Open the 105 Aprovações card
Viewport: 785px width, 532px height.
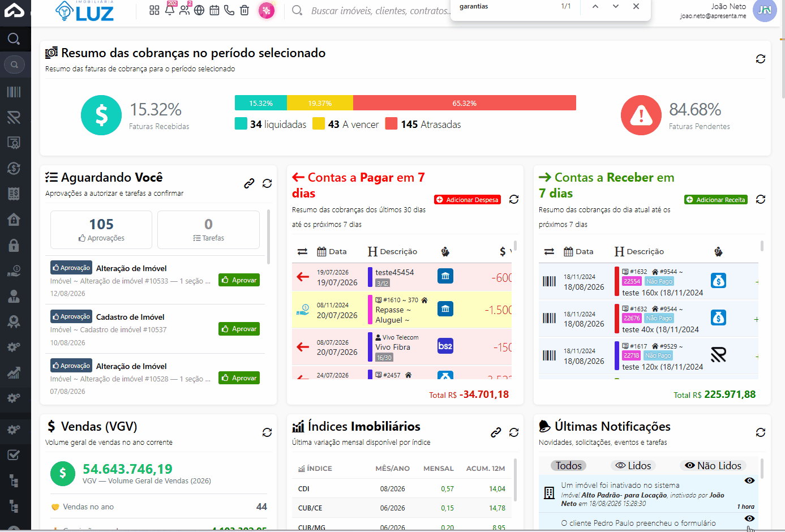tap(101, 230)
